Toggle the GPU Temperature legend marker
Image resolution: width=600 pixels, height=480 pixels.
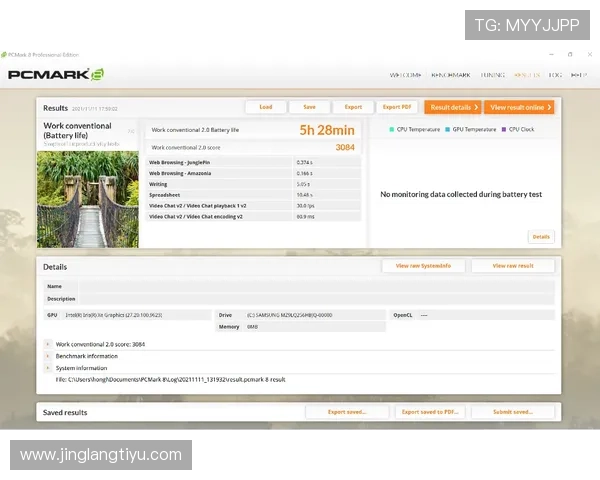[x=447, y=129]
